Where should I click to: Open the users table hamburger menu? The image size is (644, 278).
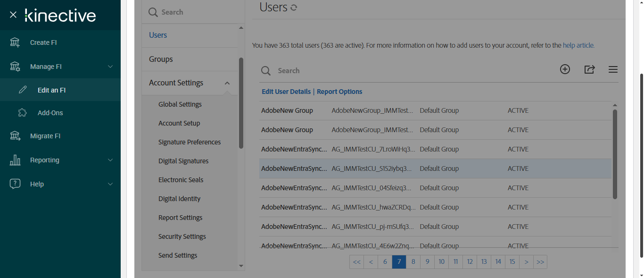point(613,69)
